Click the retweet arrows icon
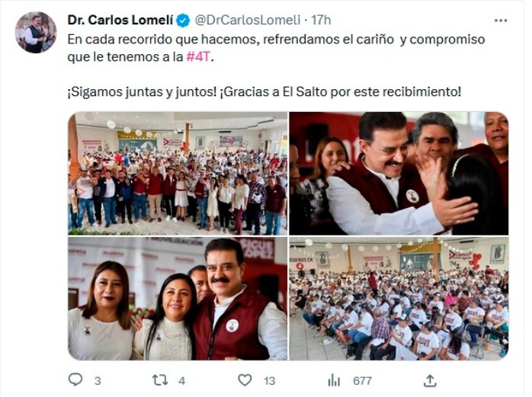This screenshot has height=397, width=532. tap(159, 380)
